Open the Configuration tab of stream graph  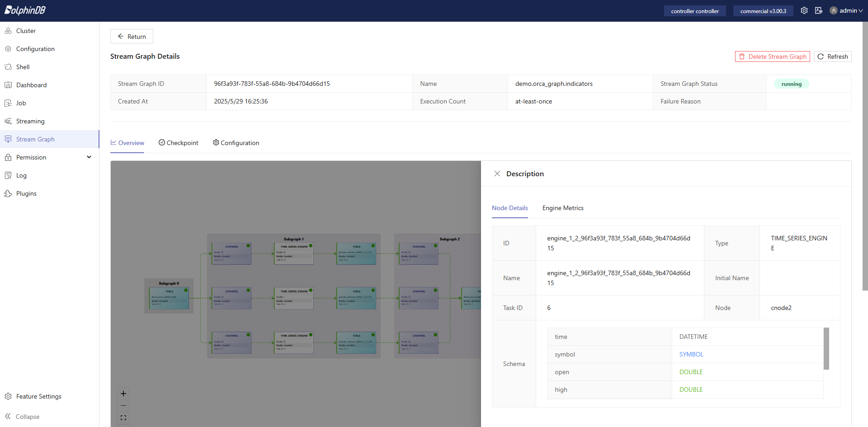[236, 143]
